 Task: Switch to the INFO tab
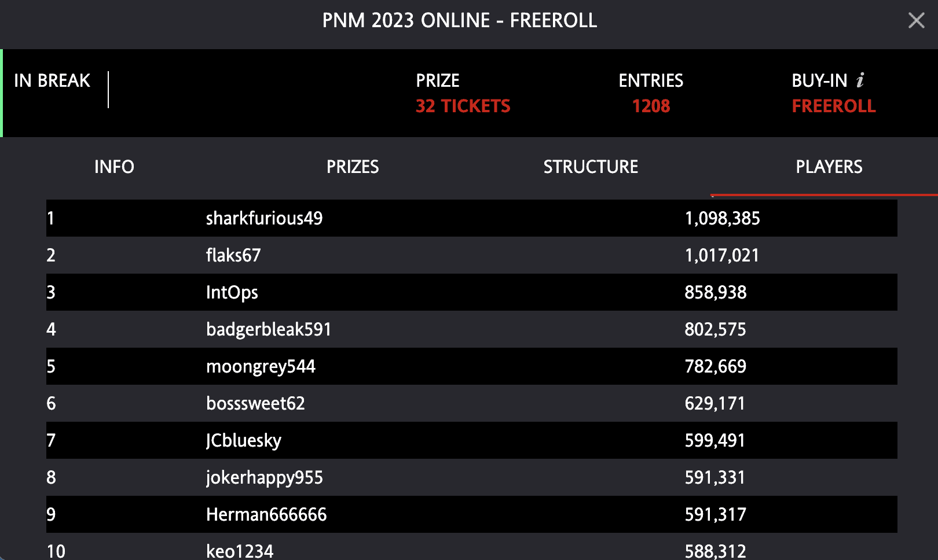point(114,167)
